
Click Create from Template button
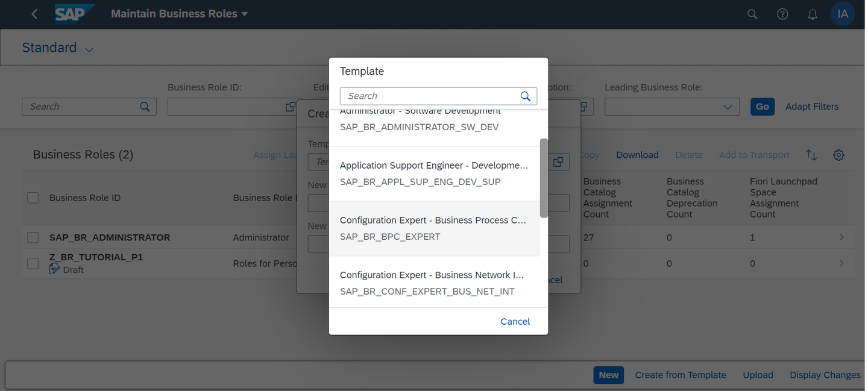click(681, 375)
